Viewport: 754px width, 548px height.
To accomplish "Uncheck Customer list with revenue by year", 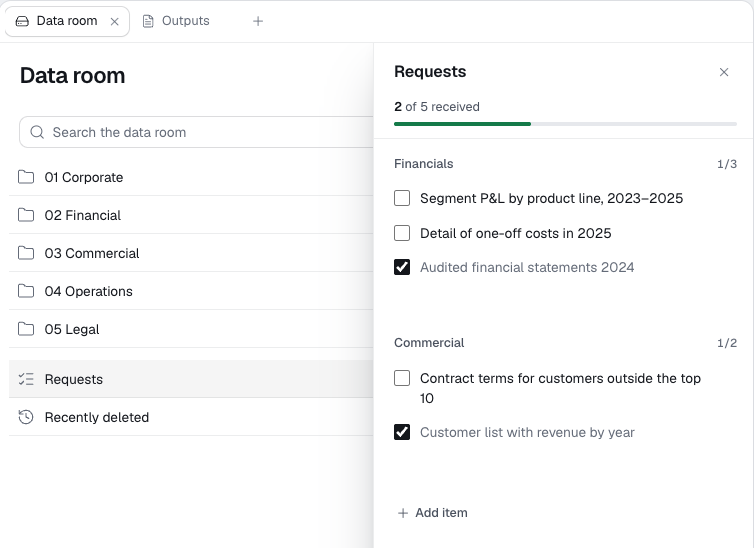I will tap(402, 432).
